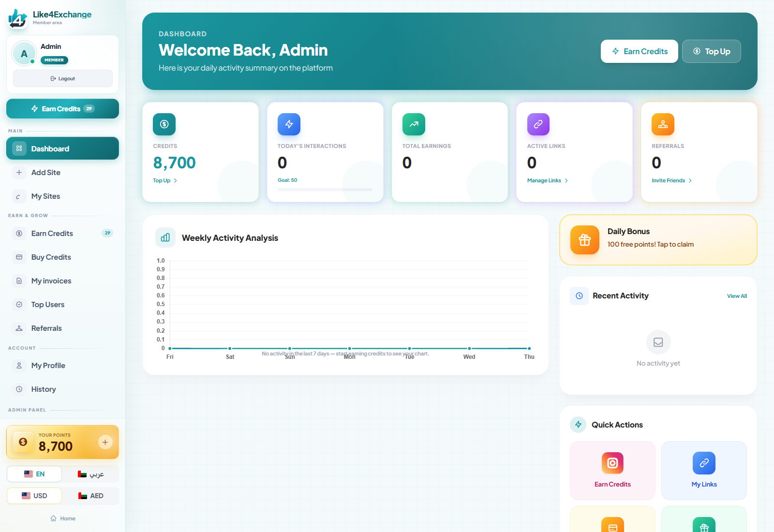Click the Weekly Activity Analysis chart icon

point(165,237)
